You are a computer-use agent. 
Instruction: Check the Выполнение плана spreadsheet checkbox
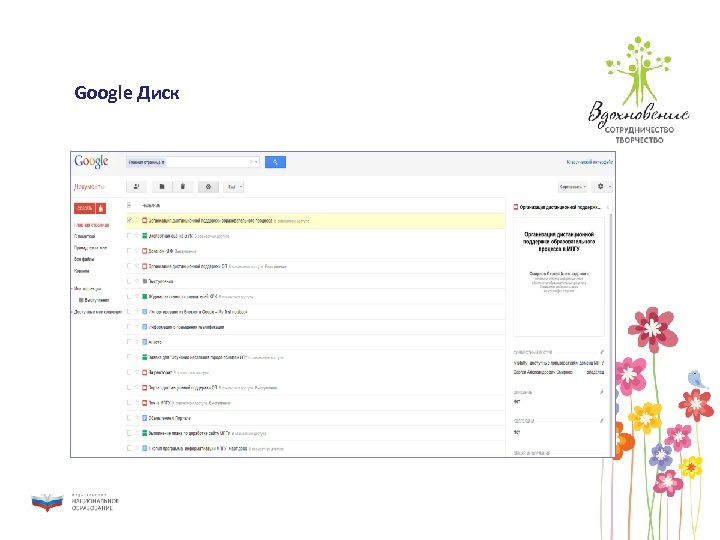coord(129,433)
